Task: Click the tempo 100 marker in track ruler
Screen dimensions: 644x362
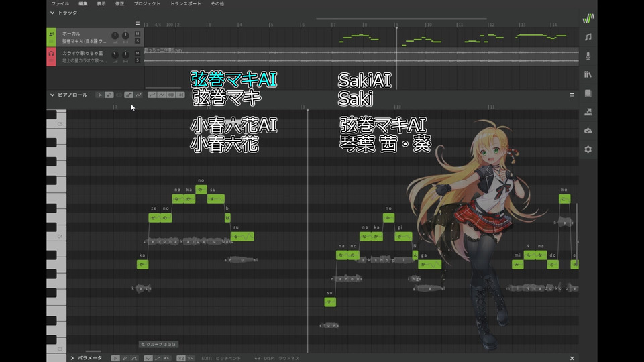Action: click(170, 25)
